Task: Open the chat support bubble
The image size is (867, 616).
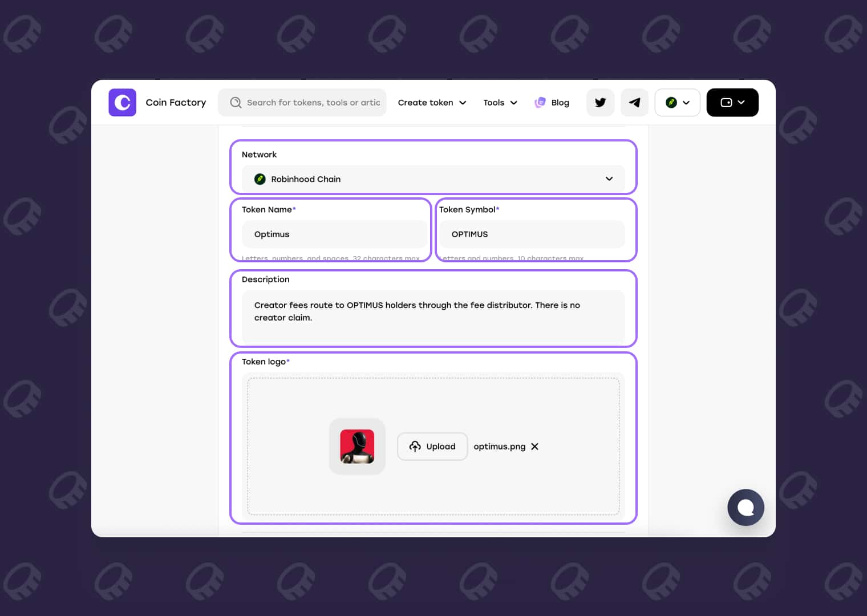Action: [x=746, y=508]
